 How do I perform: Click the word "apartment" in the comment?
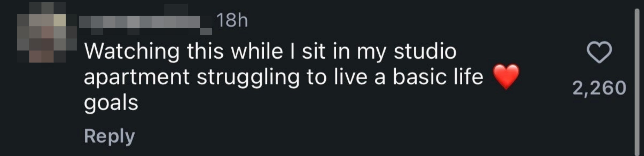click(137, 77)
